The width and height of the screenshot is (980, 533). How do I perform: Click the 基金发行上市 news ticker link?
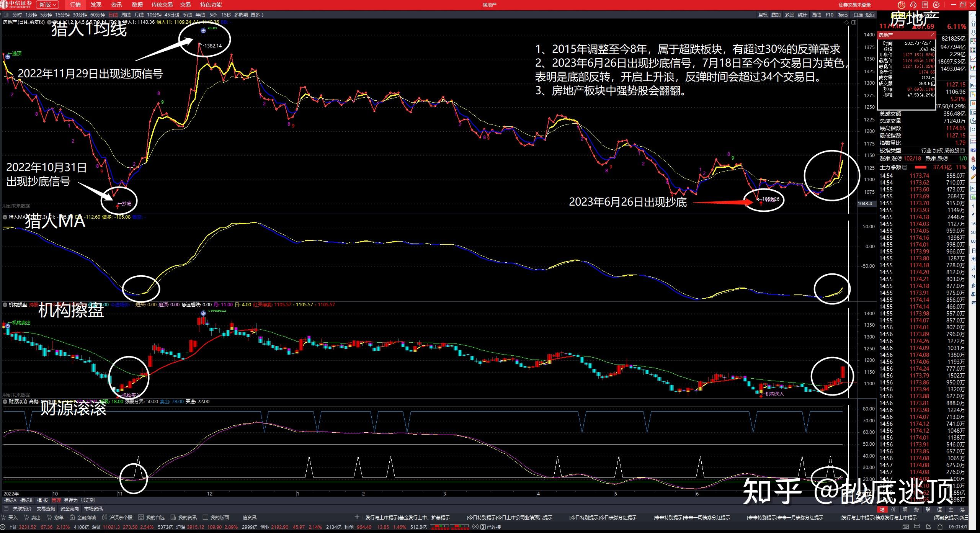coord(408,517)
